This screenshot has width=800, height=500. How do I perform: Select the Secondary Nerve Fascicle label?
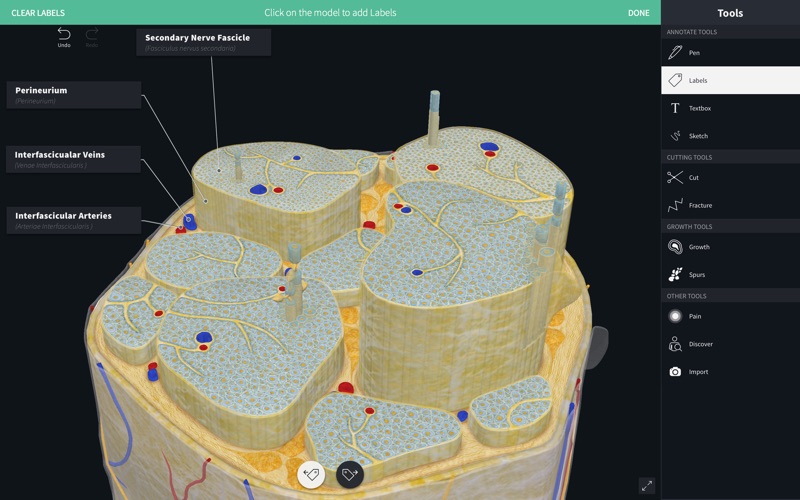pyautogui.click(x=204, y=42)
